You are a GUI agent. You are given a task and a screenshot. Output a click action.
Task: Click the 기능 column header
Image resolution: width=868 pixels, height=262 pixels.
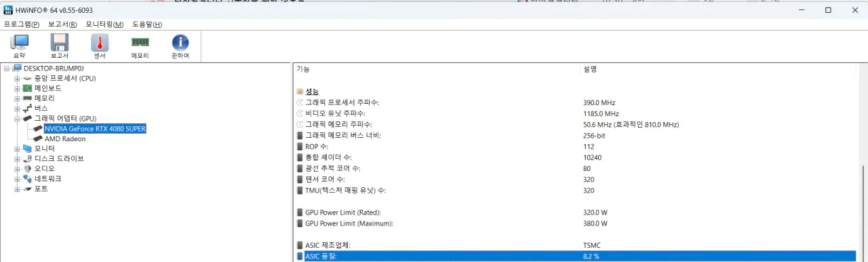point(303,69)
